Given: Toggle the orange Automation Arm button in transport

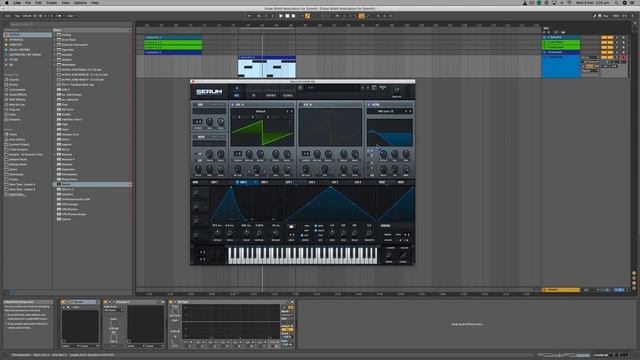Looking at the screenshot, I should pyautogui.click(x=307, y=16).
